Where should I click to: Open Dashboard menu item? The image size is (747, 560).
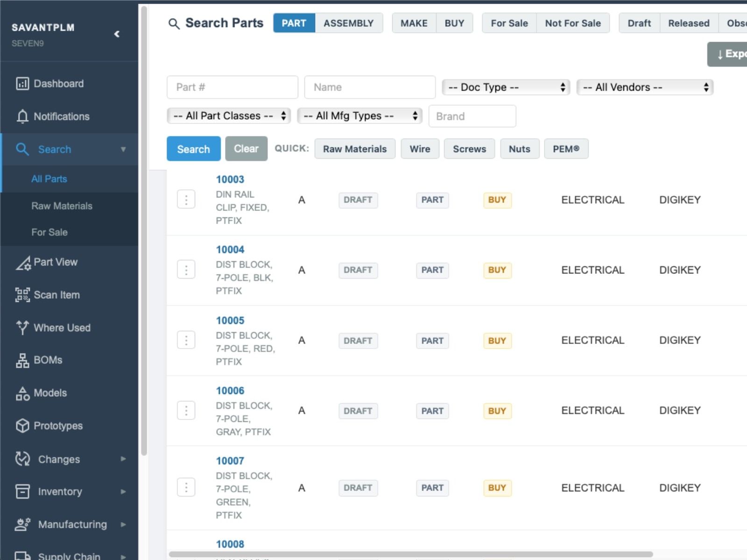coord(69,84)
